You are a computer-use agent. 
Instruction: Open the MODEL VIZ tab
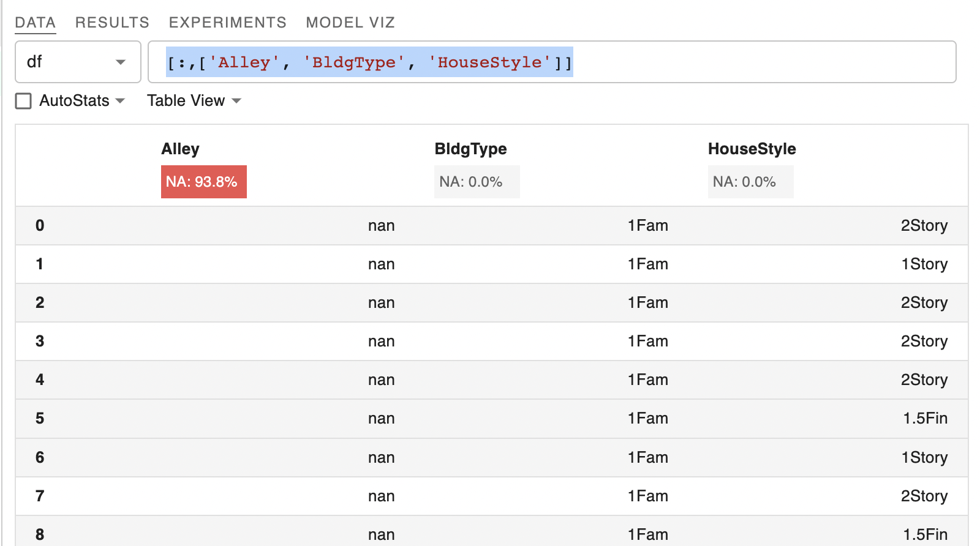tap(350, 23)
